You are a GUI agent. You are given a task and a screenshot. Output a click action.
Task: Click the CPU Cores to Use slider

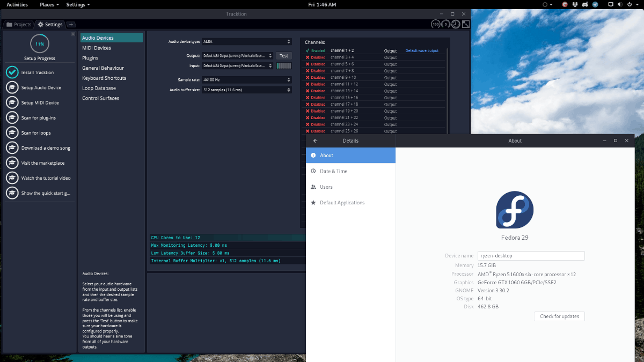pos(228,238)
